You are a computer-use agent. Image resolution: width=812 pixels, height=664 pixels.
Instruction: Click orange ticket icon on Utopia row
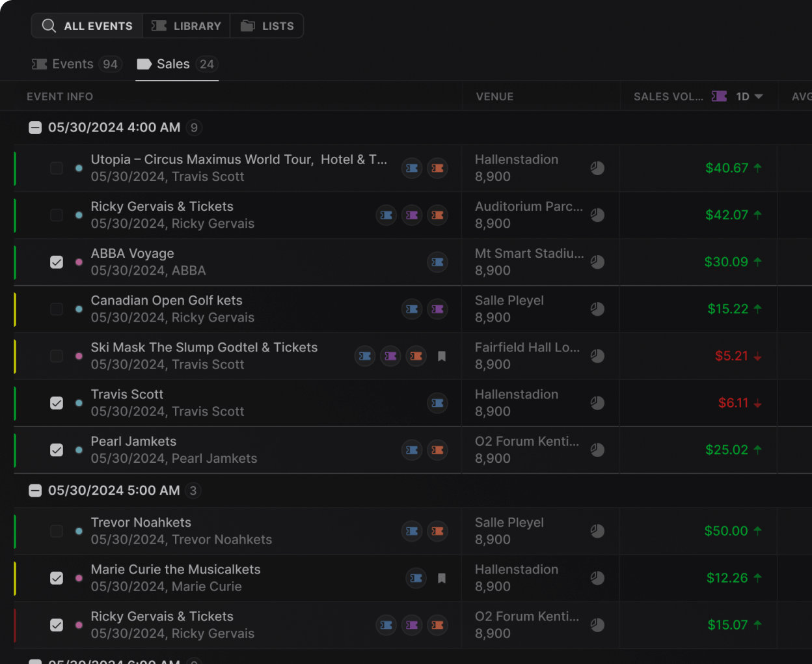(x=438, y=168)
